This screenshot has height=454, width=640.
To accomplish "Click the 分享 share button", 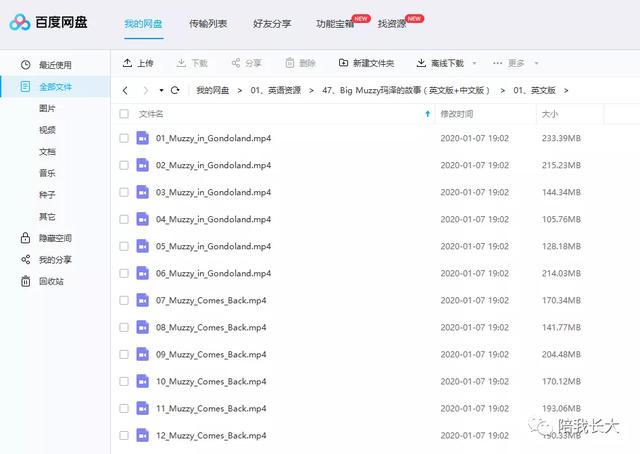I will pos(247,63).
